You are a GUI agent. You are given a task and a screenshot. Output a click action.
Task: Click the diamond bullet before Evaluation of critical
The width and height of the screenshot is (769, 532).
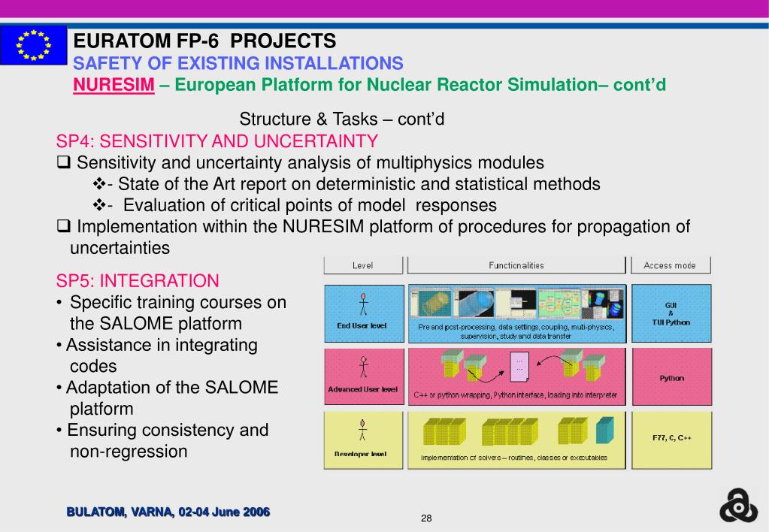click(x=99, y=205)
